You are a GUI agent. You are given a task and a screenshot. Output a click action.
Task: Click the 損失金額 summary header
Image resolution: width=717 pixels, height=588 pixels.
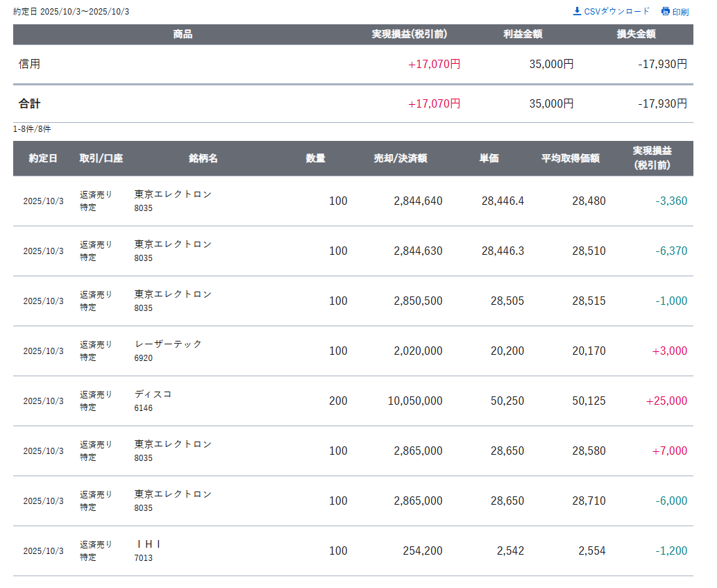click(636, 34)
